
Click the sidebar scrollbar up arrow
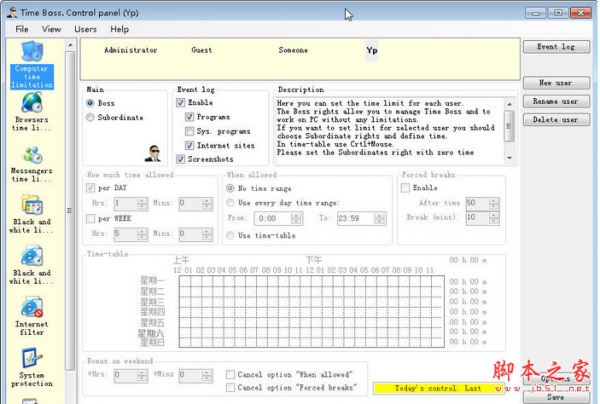70,46
